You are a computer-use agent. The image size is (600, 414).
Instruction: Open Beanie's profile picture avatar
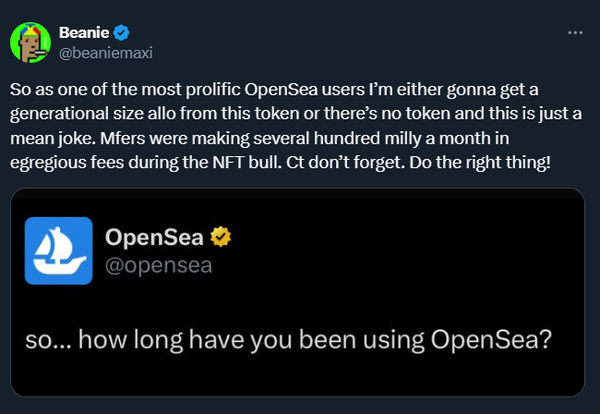pos(30,42)
